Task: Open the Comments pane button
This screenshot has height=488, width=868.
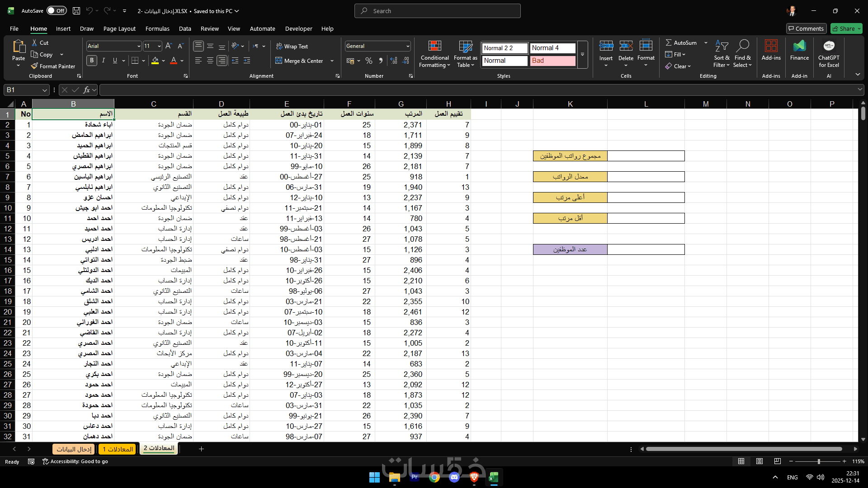Action: [x=806, y=28]
